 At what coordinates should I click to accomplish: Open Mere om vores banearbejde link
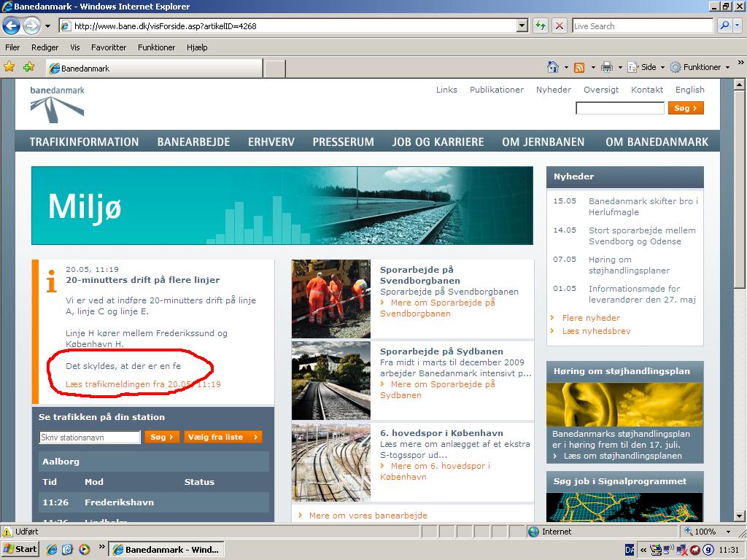[368, 516]
